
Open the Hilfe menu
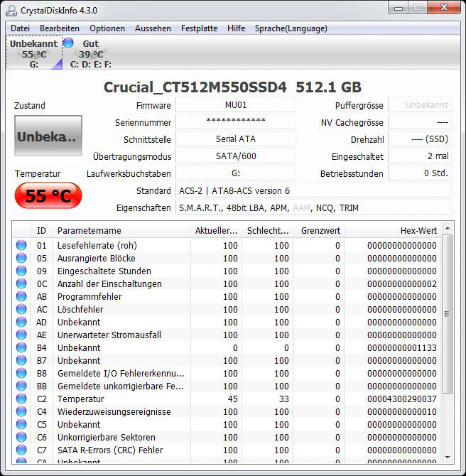coord(236,28)
